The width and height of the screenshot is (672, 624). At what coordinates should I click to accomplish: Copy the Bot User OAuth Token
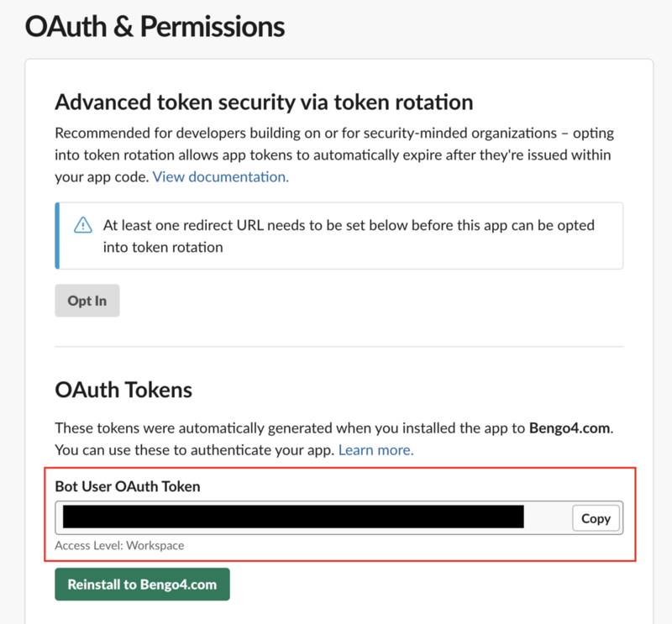pos(596,518)
